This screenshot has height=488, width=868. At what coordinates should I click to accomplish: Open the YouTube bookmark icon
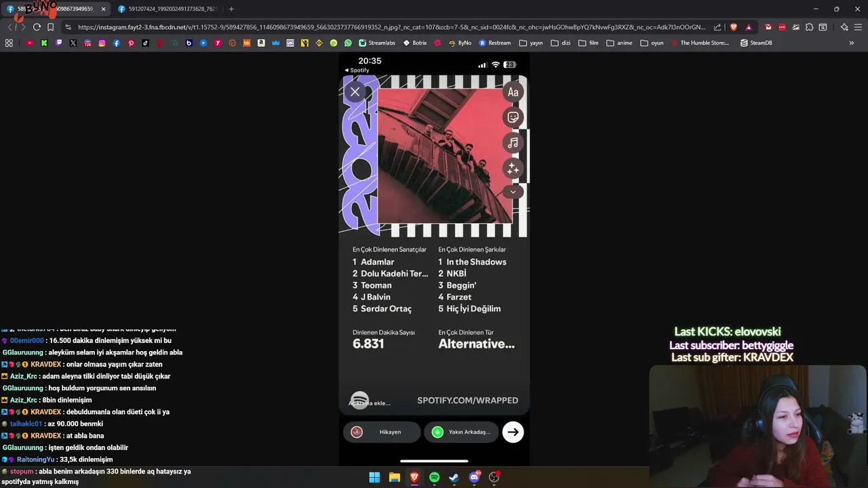pos(30,43)
